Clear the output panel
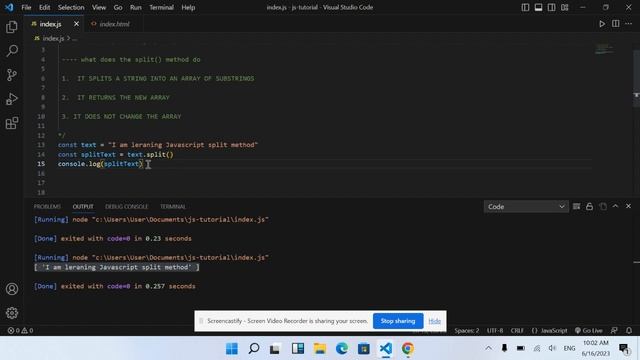 pyautogui.click(x=576, y=207)
